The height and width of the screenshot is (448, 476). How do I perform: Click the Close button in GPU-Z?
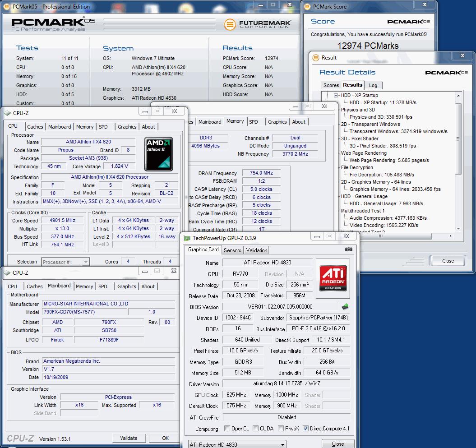click(x=338, y=444)
